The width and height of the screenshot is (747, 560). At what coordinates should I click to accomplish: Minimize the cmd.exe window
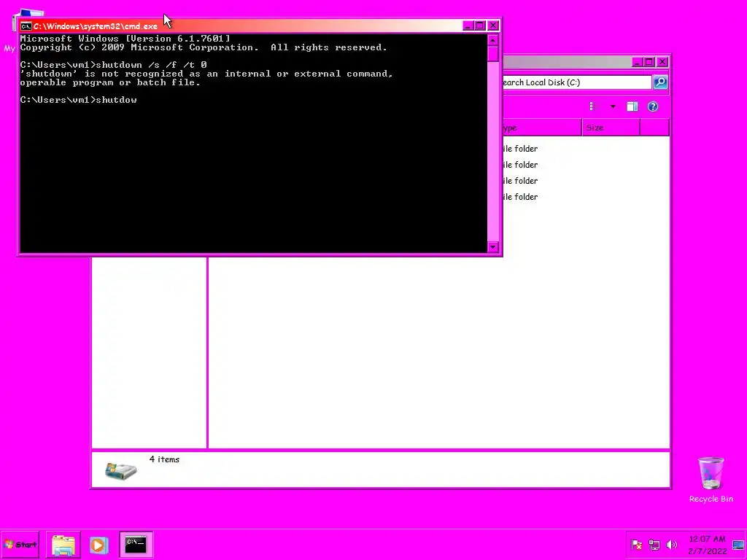click(468, 26)
